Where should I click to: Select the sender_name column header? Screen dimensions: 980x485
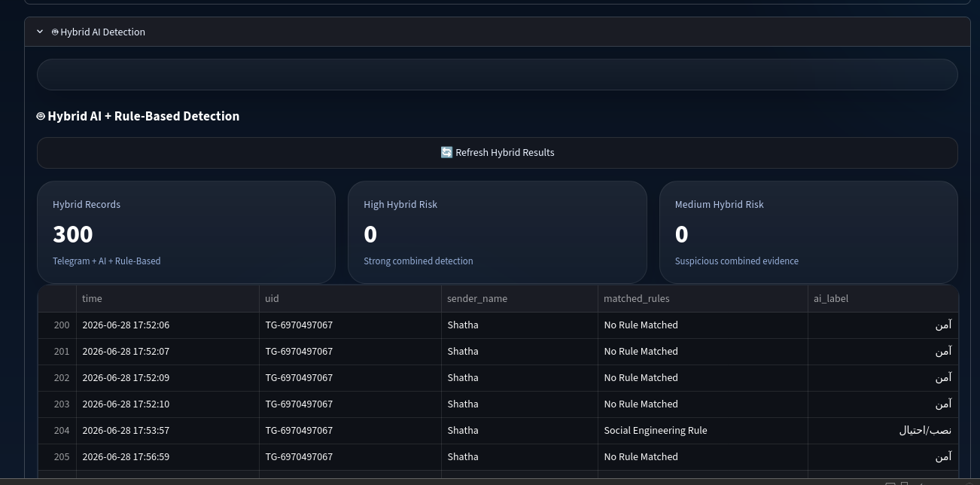519,298
